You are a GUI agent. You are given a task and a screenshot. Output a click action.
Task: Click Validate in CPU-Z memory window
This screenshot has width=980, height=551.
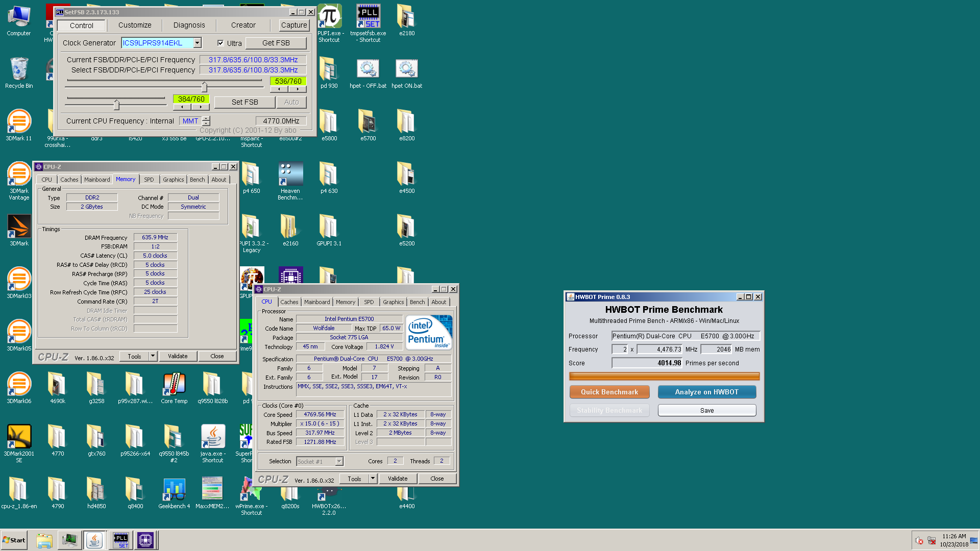click(178, 356)
